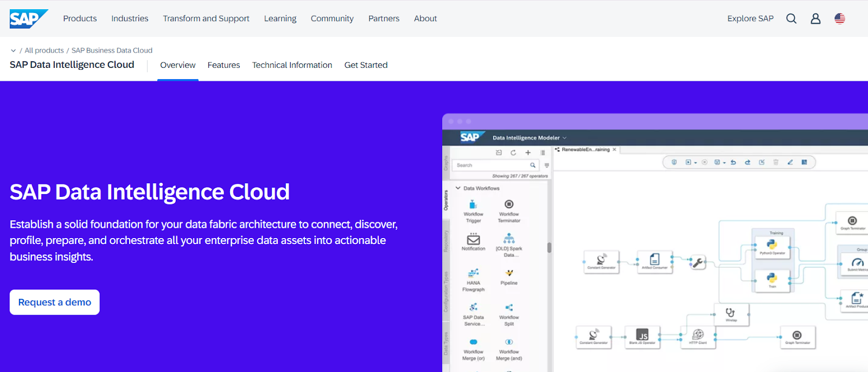Open the About menu
The width and height of the screenshot is (868, 372).
tap(425, 18)
